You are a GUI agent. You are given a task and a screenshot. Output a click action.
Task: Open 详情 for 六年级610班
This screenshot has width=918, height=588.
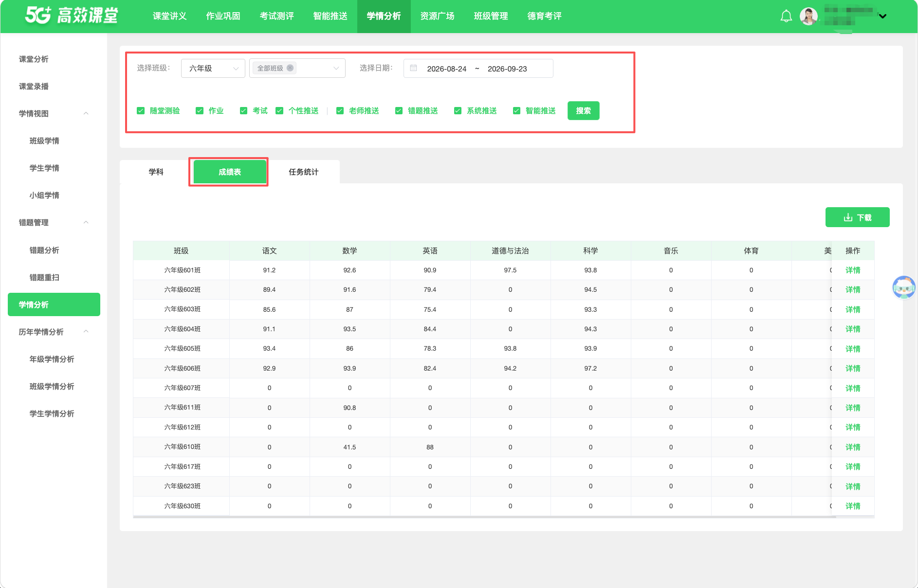853,447
